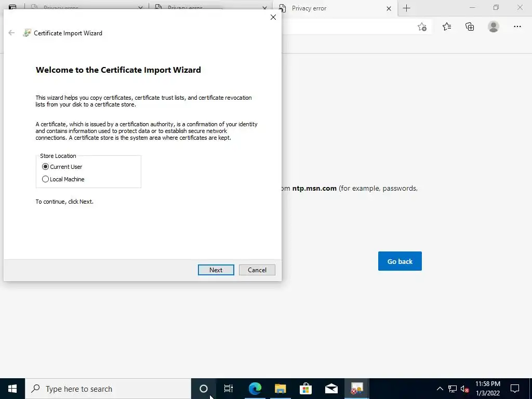The width and height of the screenshot is (532, 399).
Task: Close the active Privacy error tab
Action: pos(389,8)
